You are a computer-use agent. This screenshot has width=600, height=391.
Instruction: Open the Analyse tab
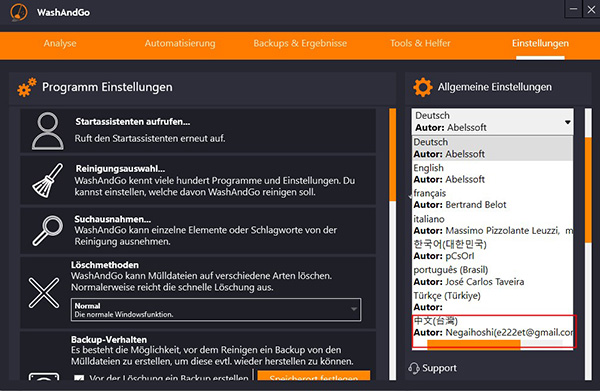coord(60,43)
